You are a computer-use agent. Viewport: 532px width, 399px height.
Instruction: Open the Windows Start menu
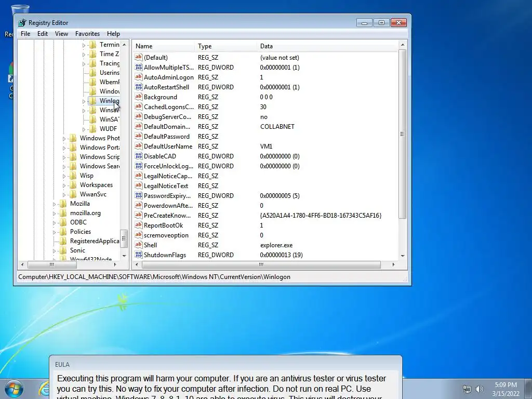(14, 389)
